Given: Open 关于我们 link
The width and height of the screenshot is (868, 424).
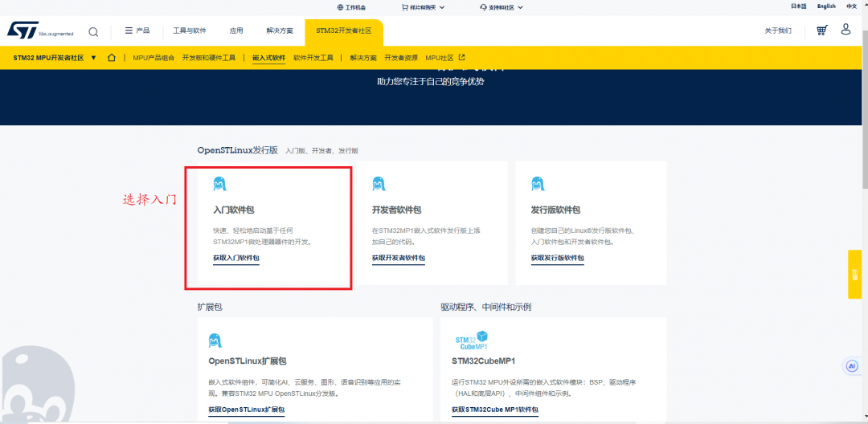Looking at the screenshot, I should (x=778, y=31).
